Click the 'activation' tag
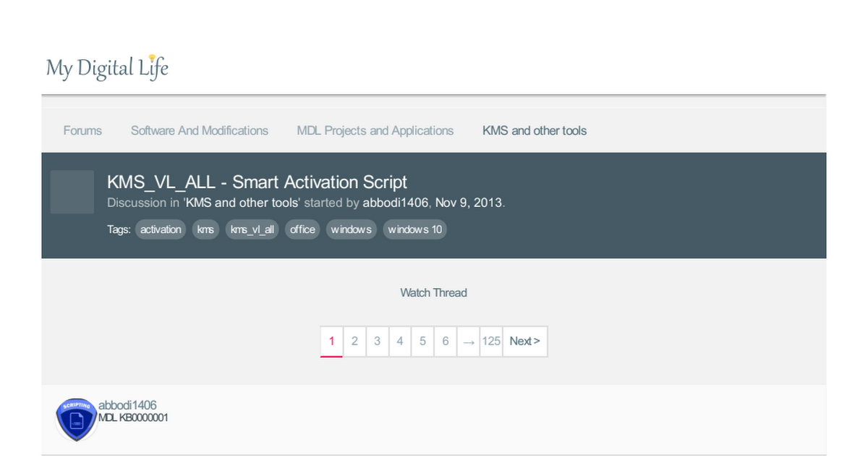Screen dimensions: 868x456 [161, 229]
